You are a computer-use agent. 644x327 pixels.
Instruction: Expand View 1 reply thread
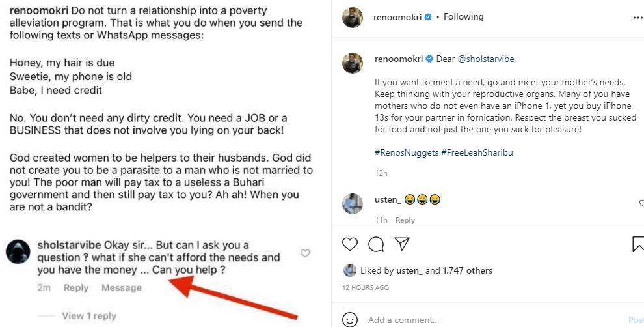(x=90, y=316)
